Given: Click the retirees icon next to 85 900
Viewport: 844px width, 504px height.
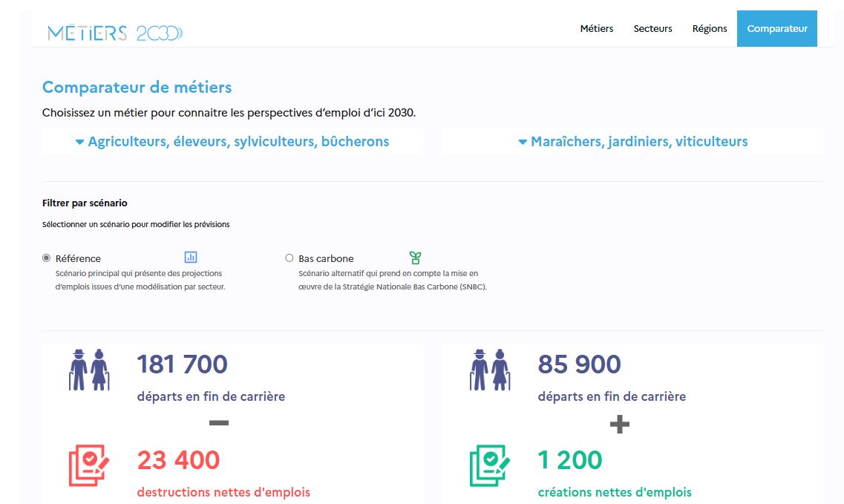Looking at the screenshot, I should pyautogui.click(x=490, y=370).
